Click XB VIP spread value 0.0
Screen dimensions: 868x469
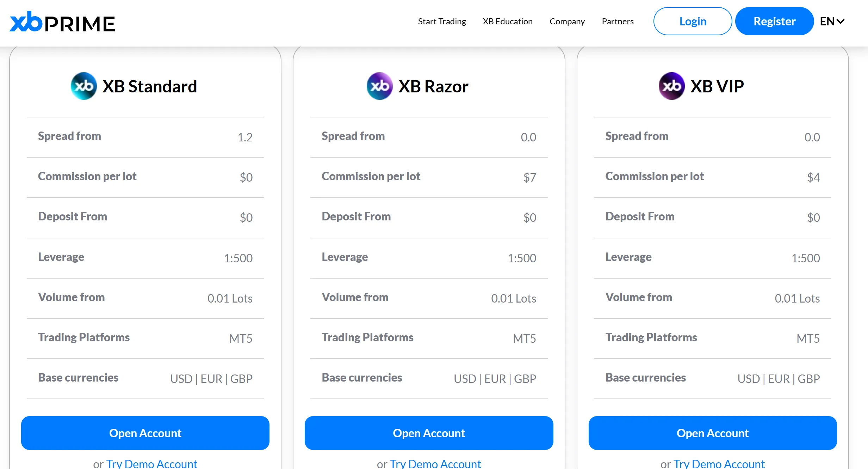pyautogui.click(x=812, y=137)
